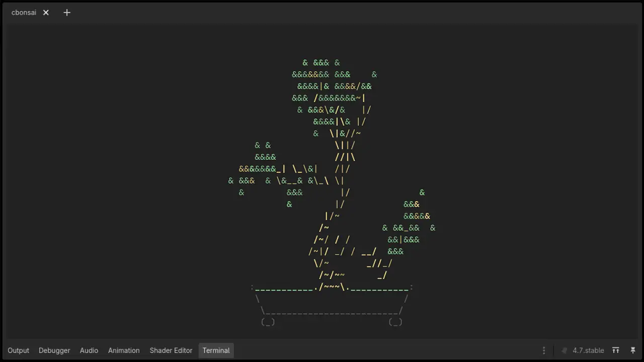Open the three-dot bottom panel menu
This screenshot has height=362, width=644.
point(544,350)
